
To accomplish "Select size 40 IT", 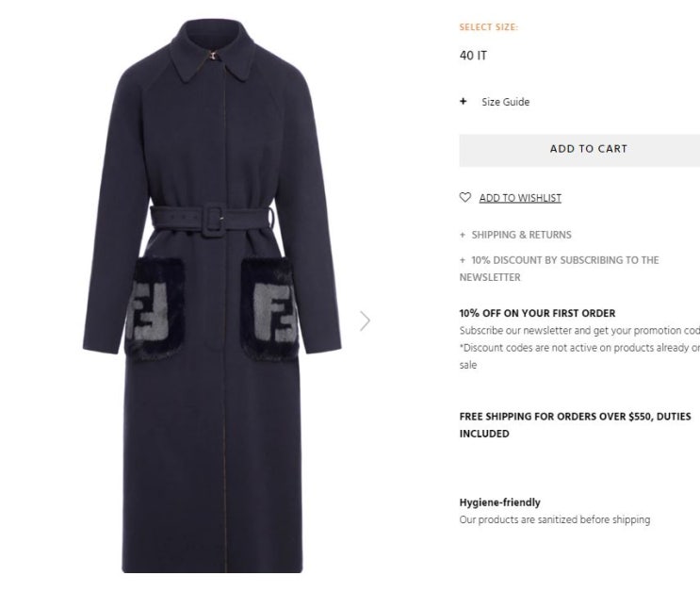I will [473, 56].
